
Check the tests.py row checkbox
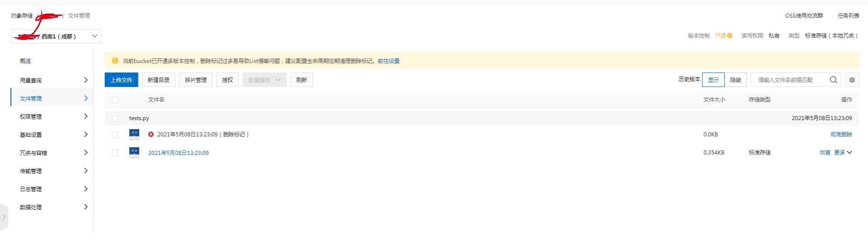[115, 119]
